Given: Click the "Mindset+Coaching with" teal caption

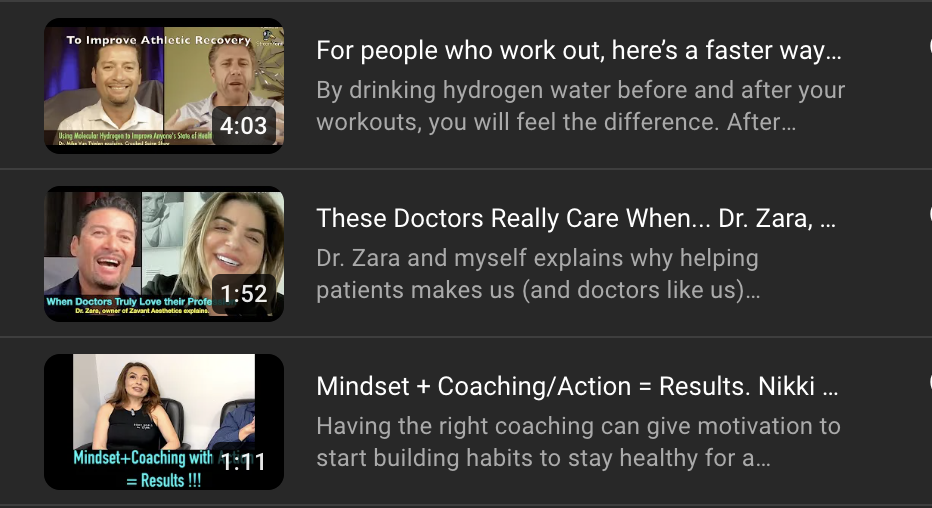Looking at the screenshot, I should (143, 458).
